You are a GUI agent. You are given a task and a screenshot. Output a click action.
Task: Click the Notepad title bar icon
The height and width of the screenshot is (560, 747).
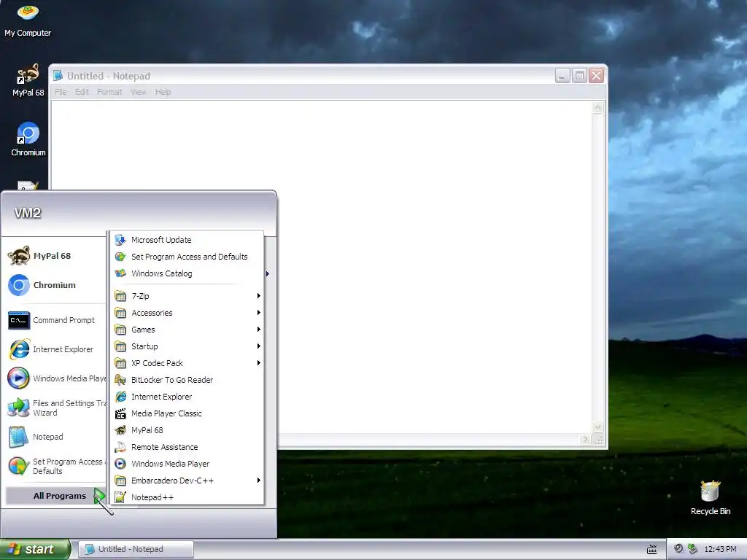(x=58, y=75)
